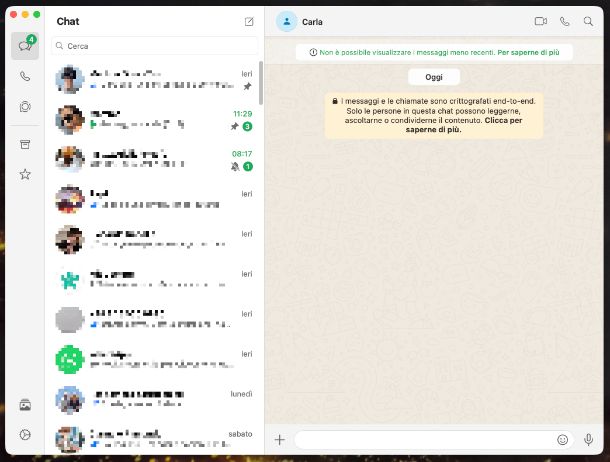Click the message input field
The image size is (610, 462).
[x=434, y=440]
